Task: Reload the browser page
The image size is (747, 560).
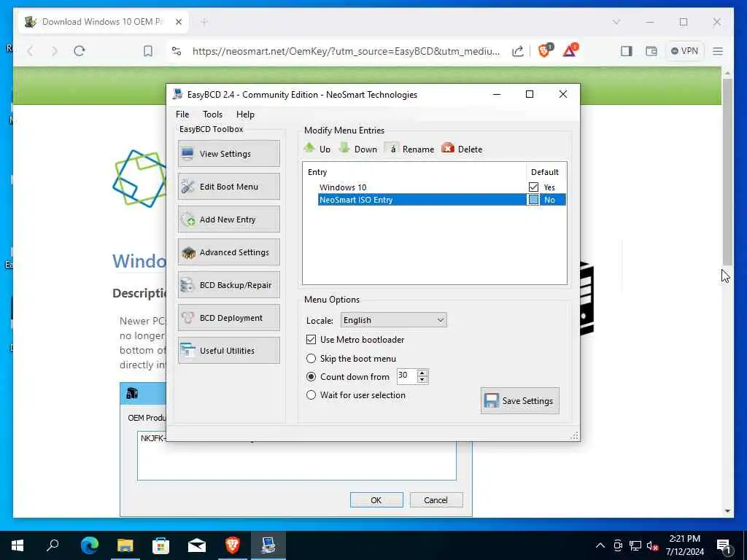Action: 80,51
